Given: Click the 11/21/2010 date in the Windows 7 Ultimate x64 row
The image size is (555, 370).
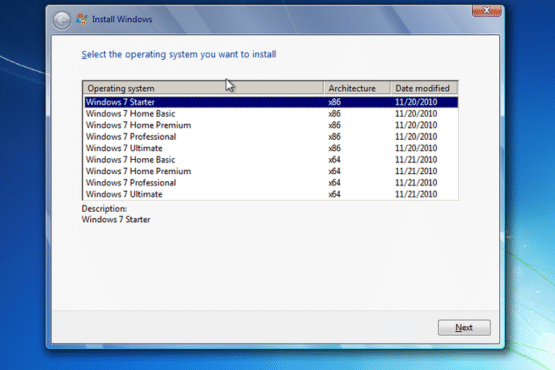Looking at the screenshot, I should coord(416,194).
